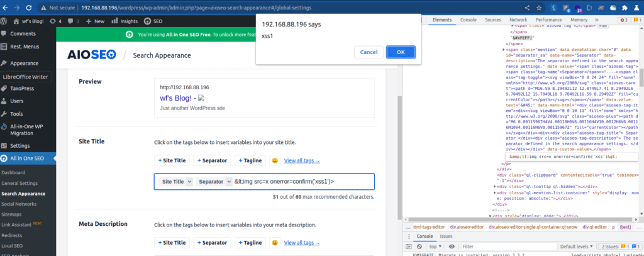Cancel the xss1 confirm dialog
The image size is (644, 256).
coord(369,52)
